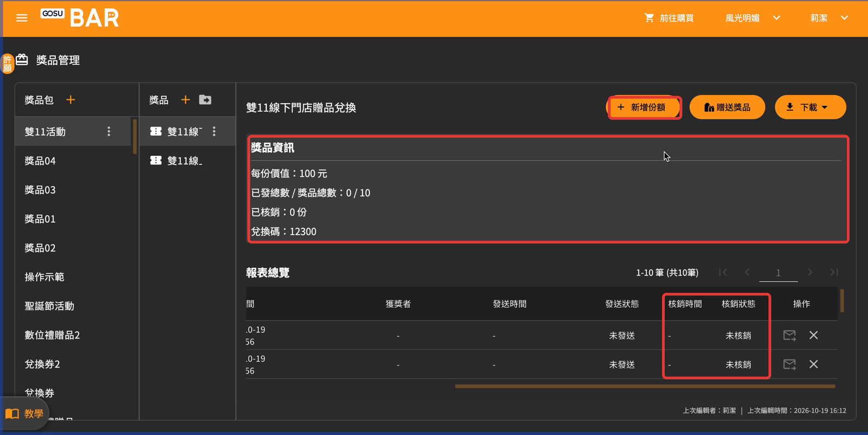Add a new 獎品包 with plus icon

[71, 100]
